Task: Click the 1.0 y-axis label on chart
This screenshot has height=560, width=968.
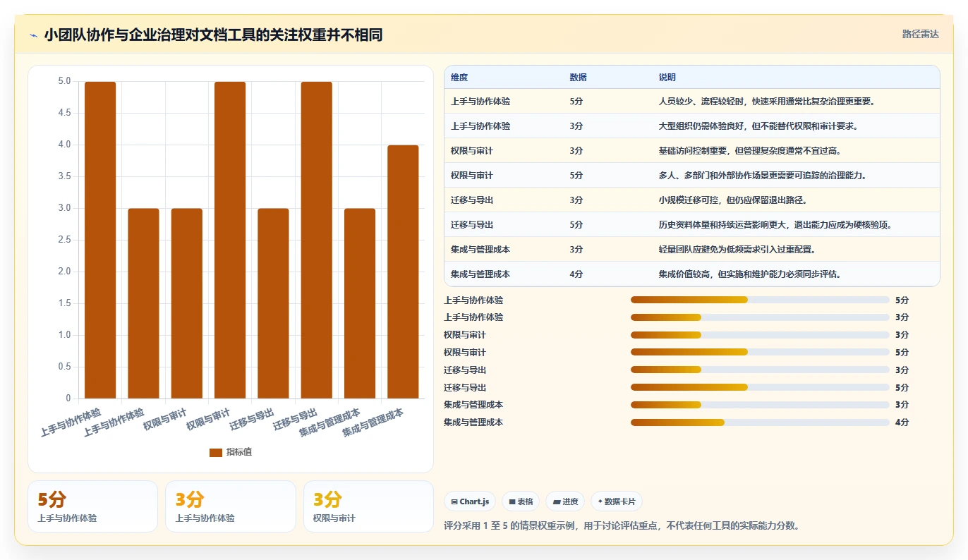Action: [x=64, y=335]
